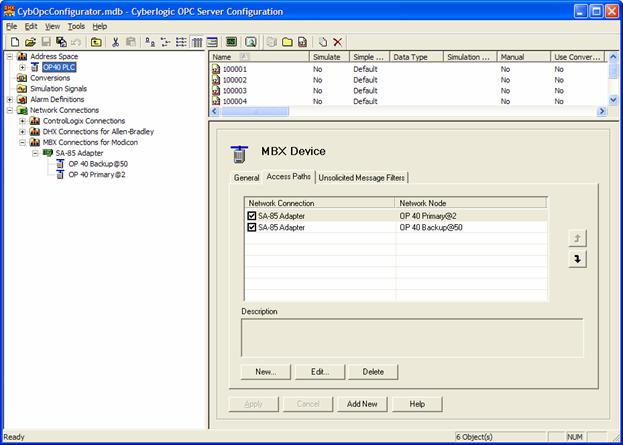Viewport: 623px width, 445px height.
Task: Uncheck SA-85 Adapter for OP 40 Primary@2
Action: (252, 215)
